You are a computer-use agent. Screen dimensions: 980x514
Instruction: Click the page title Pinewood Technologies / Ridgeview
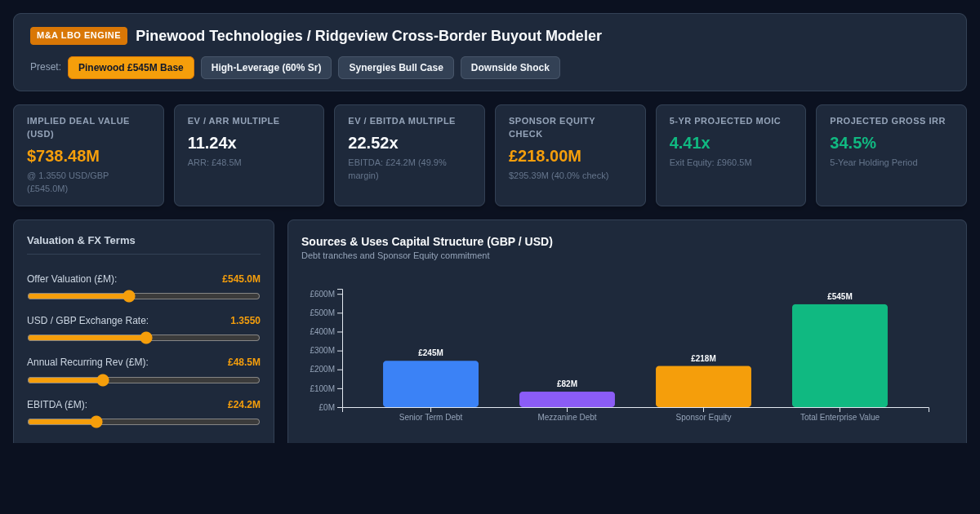tap(368, 36)
